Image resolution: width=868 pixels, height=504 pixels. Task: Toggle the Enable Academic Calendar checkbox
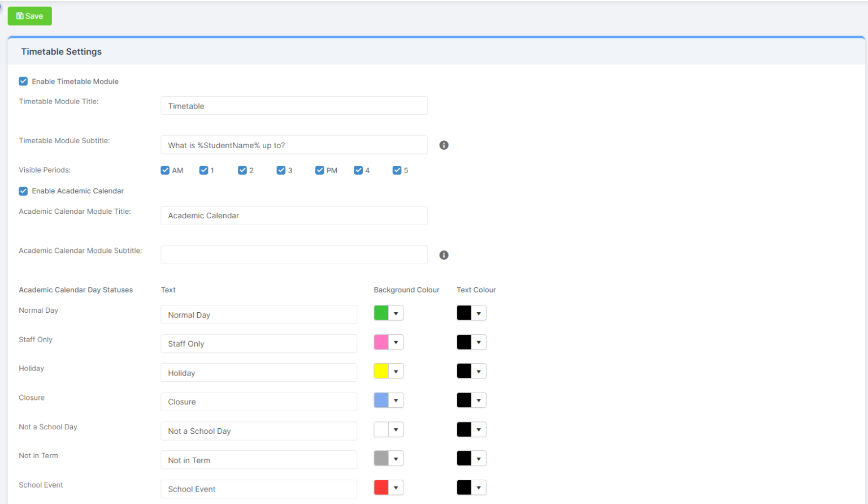23,191
